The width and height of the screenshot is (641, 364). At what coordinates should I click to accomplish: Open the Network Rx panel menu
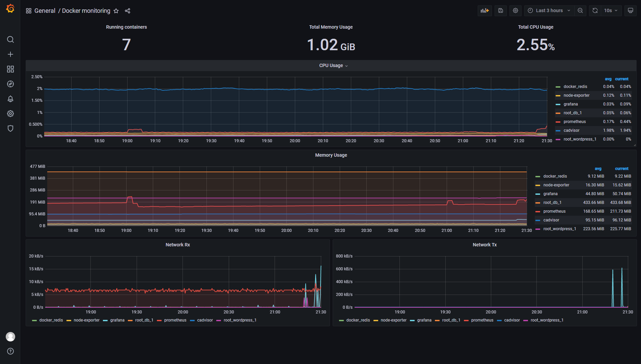tap(178, 245)
